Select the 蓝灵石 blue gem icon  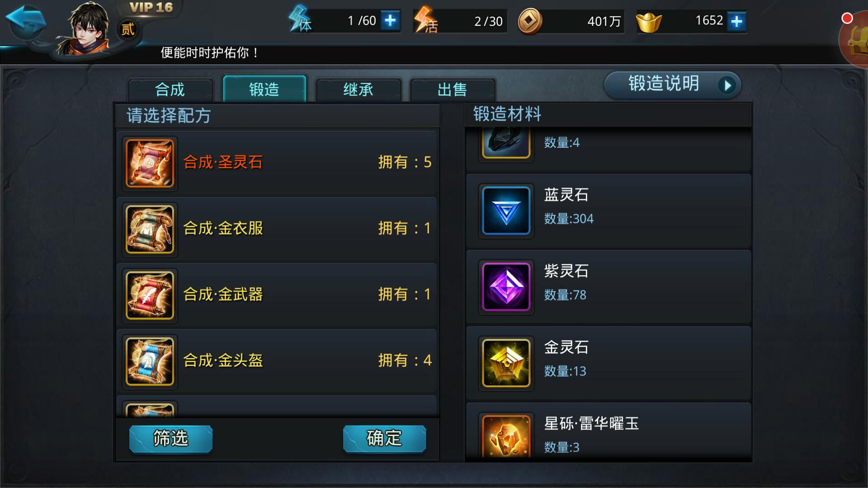(506, 211)
